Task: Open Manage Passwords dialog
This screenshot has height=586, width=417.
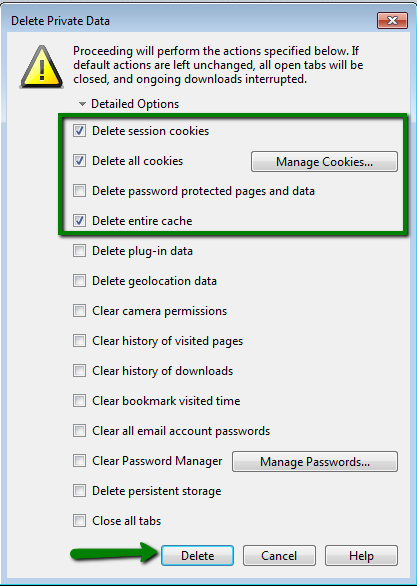Action: [x=315, y=462]
